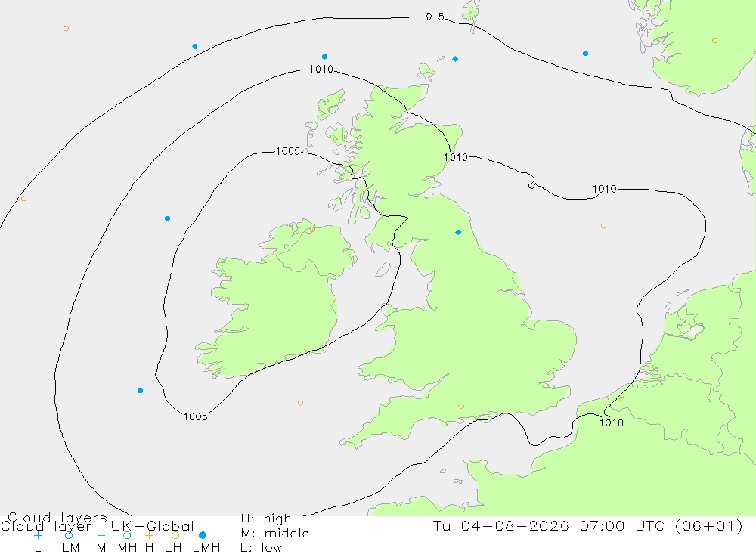Image resolution: width=756 pixels, height=554 pixels.
Task: Click the 1010 label in the North Sea
Action: tap(605, 189)
